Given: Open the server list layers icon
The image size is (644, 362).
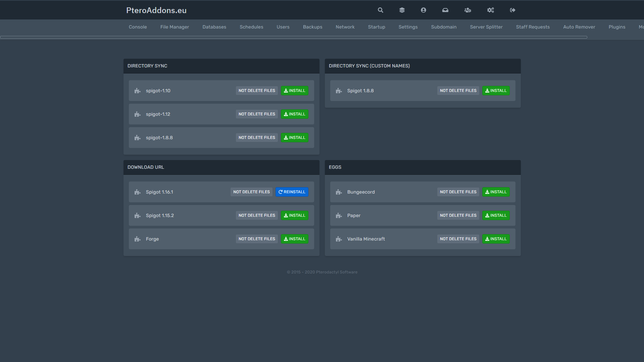Looking at the screenshot, I should tap(402, 10).
